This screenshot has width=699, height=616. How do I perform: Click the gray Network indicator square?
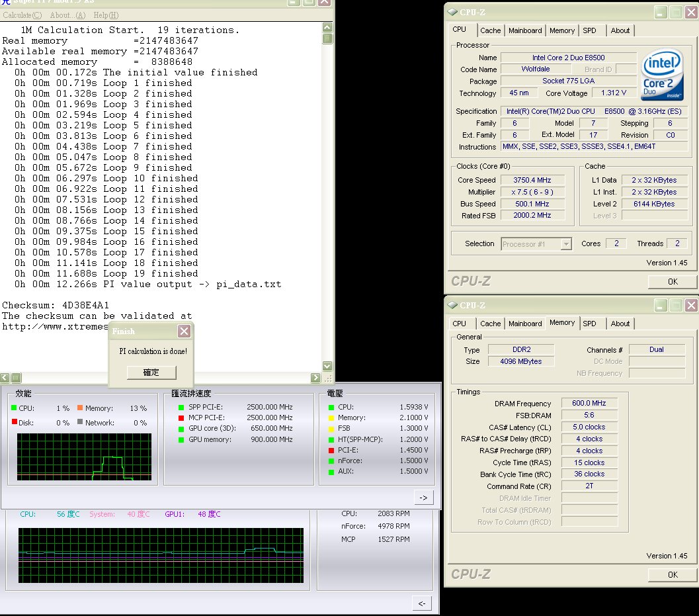point(80,422)
